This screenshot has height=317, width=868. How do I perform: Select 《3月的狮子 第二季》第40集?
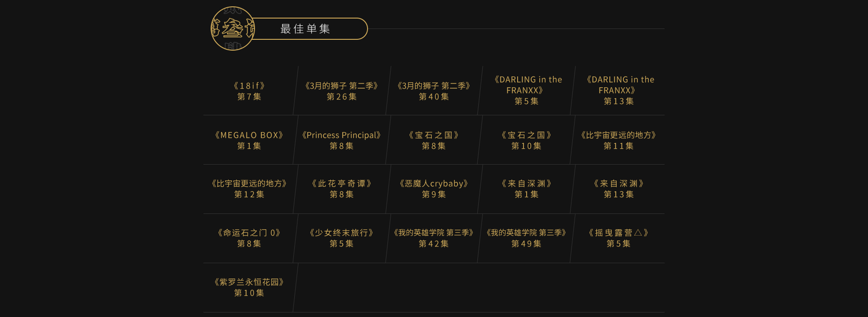[434, 91]
